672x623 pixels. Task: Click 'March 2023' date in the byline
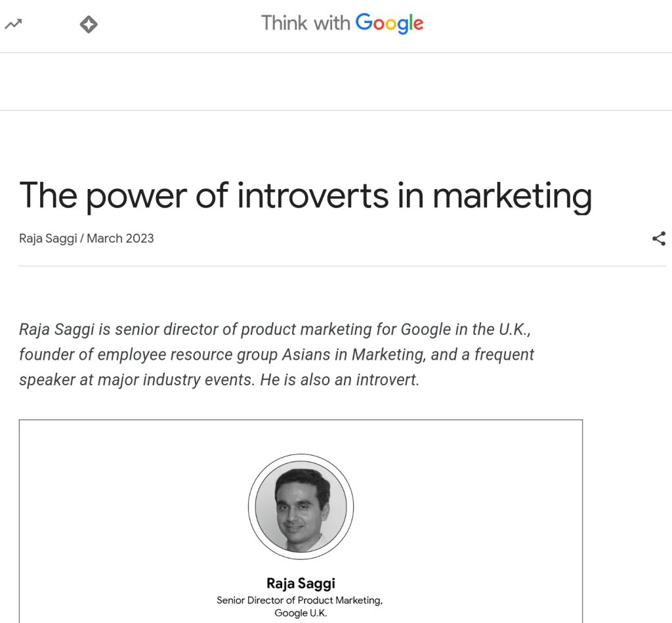point(120,238)
